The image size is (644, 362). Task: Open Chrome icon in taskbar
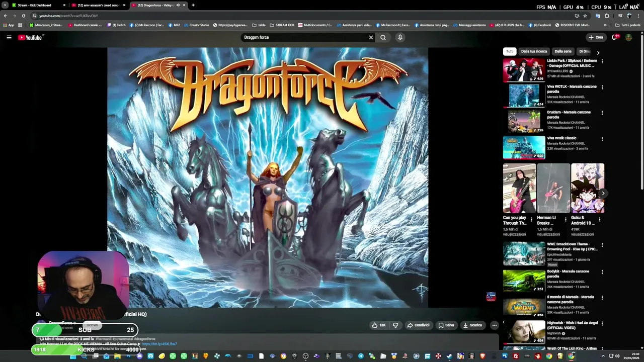point(549,356)
